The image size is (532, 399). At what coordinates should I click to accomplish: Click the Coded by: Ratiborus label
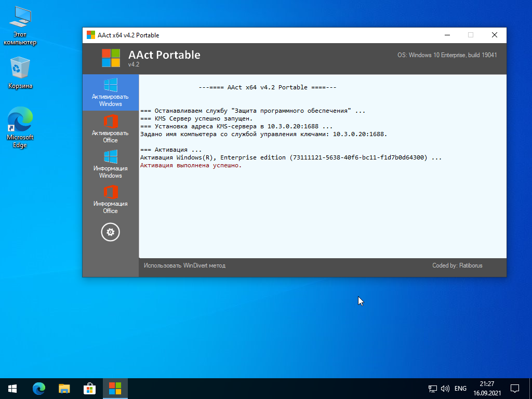pyautogui.click(x=457, y=265)
